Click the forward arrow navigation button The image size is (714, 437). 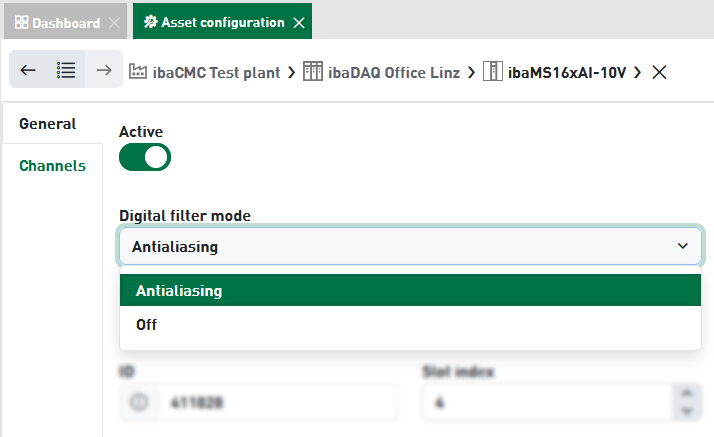point(104,70)
